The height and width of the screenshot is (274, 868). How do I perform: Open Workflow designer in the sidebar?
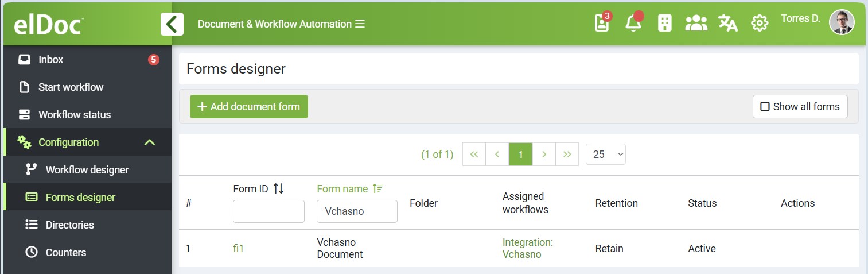[x=87, y=170]
